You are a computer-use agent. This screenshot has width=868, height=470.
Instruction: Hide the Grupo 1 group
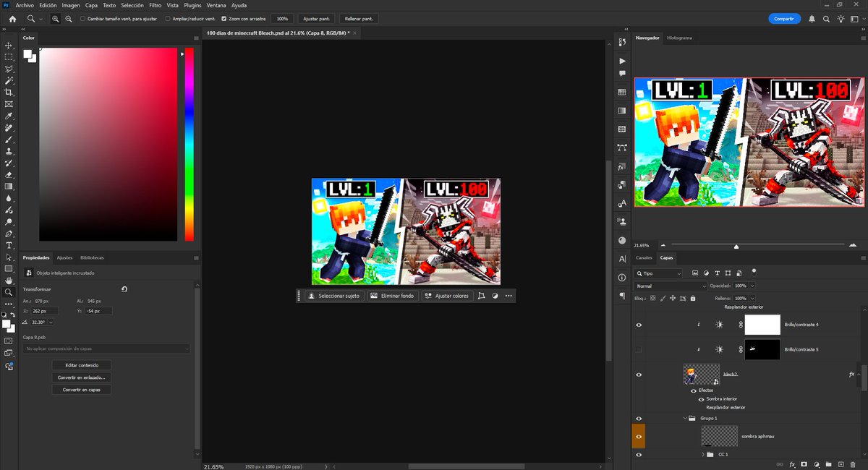click(639, 418)
